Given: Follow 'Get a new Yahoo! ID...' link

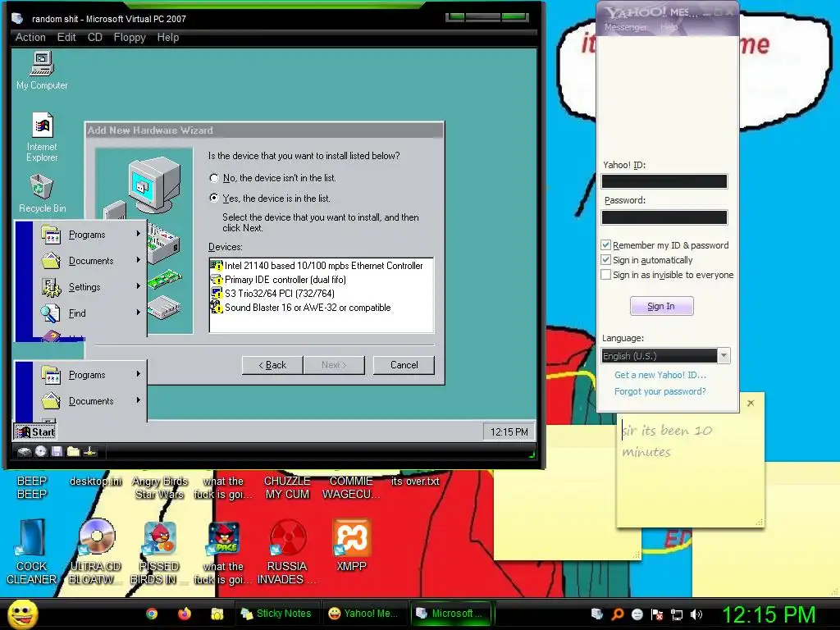Looking at the screenshot, I should pos(660,375).
